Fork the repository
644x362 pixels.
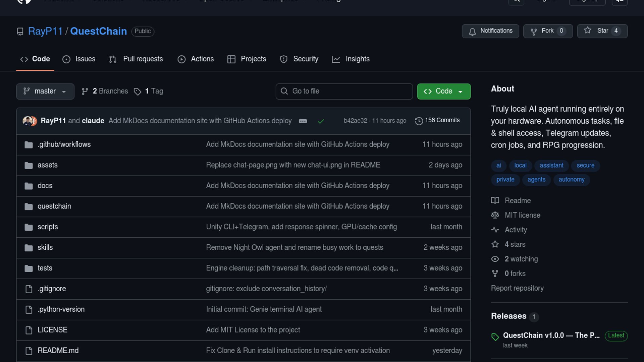point(548,31)
